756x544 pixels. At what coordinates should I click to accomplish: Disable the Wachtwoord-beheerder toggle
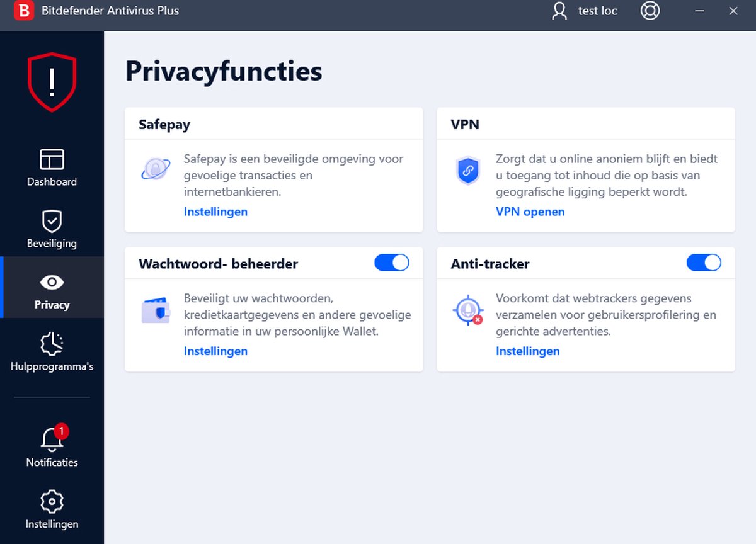392,263
